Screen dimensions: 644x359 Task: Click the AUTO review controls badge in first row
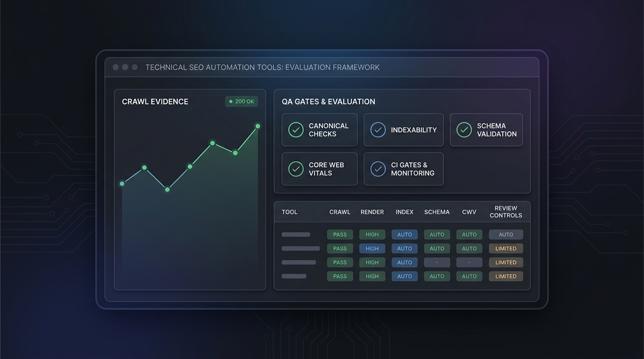(506, 235)
